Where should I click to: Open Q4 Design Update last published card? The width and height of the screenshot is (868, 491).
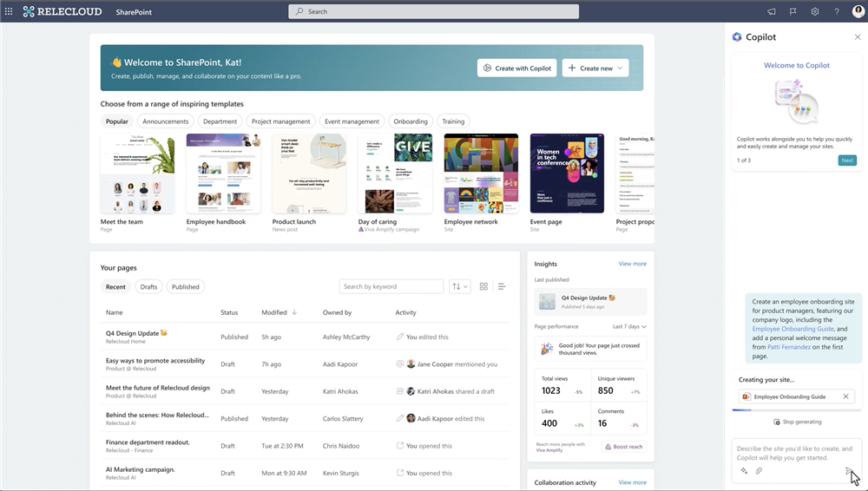[590, 302]
